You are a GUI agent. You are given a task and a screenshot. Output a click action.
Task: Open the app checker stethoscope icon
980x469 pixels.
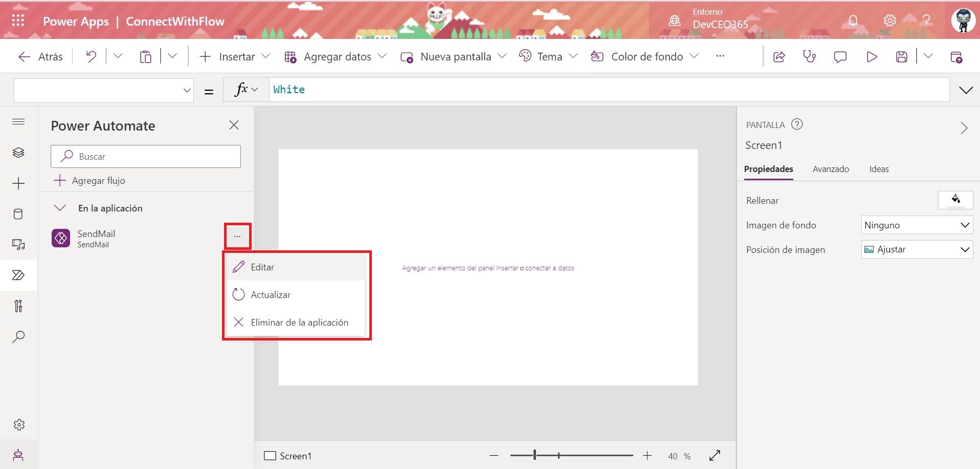tap(809, 56)
